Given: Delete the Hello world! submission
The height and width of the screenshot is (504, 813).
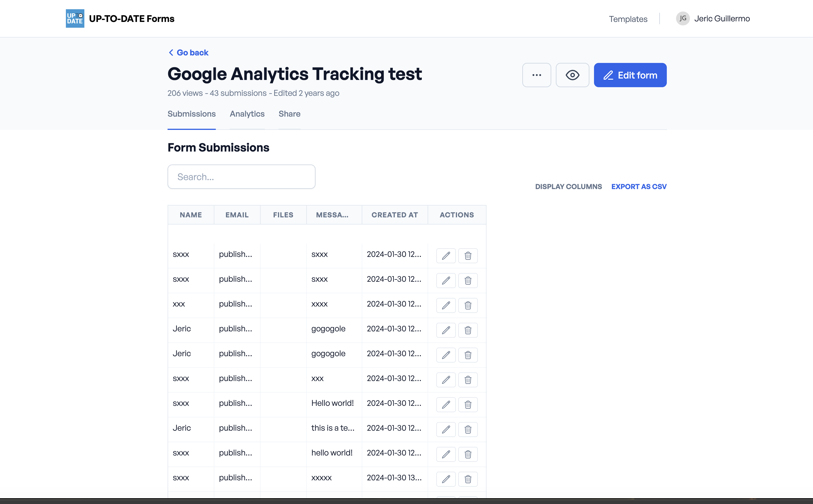Looking at the screenshot, I should (x=468, y=405).
